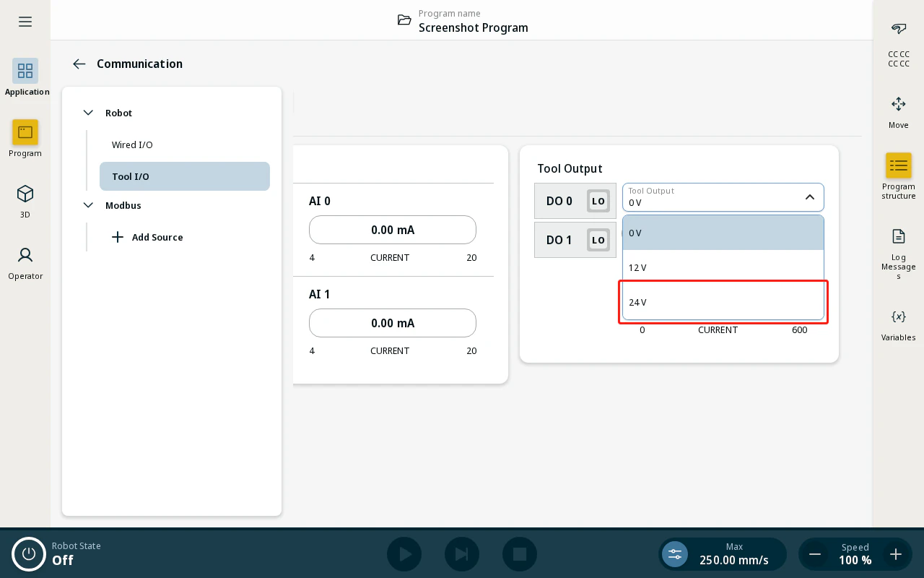Open the program folder icon

coord(405,20)
